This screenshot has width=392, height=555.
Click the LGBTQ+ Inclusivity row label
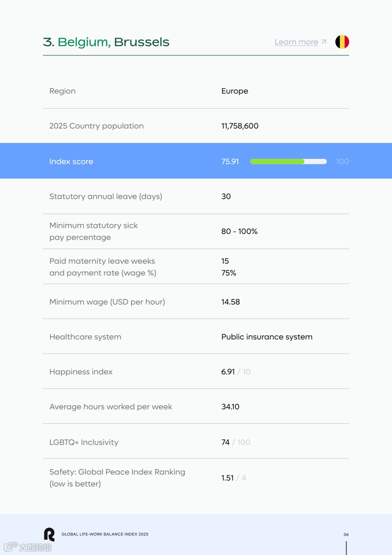tap(84, 442)
